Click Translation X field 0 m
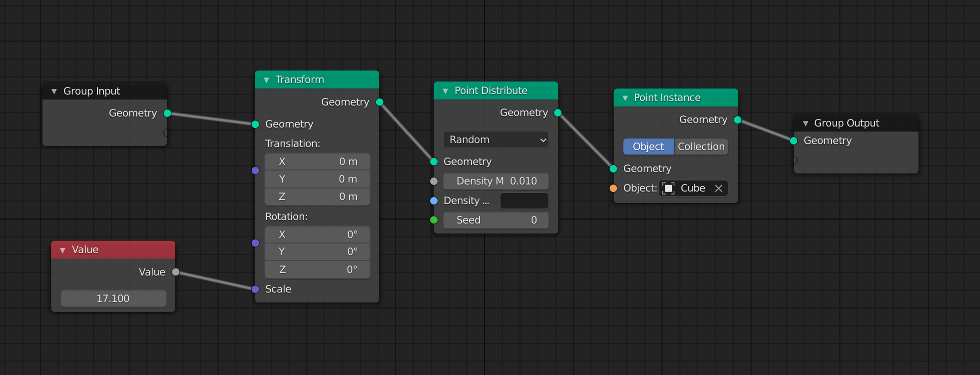 pyautogui.click(x=318, y=161)
